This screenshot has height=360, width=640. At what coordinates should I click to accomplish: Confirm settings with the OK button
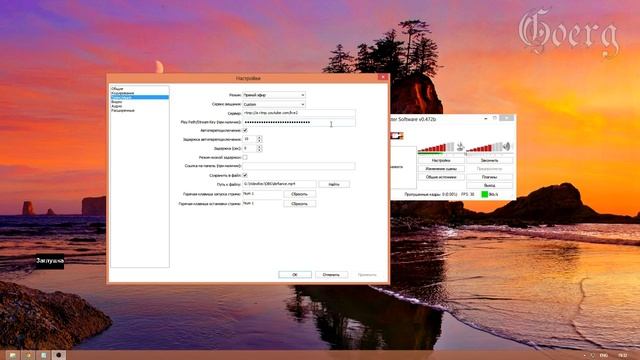[x=295, y=275]
